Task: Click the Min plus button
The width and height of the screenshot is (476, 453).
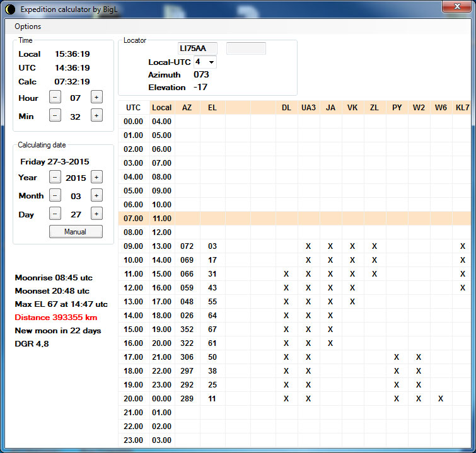Action: (x=96, y=116)
